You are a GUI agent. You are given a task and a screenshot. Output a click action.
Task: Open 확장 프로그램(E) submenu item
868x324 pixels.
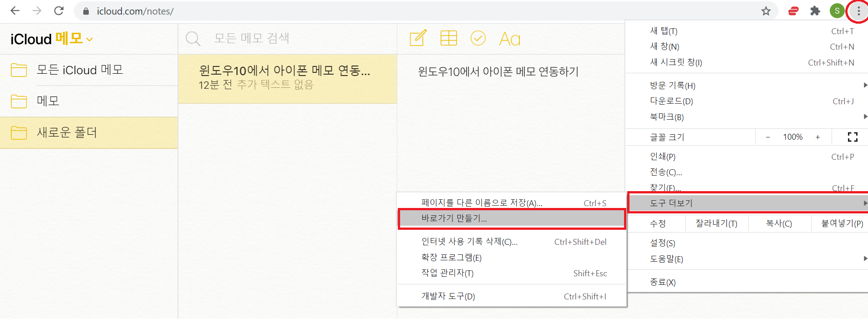pyautogui.click(x=512, y=257)
